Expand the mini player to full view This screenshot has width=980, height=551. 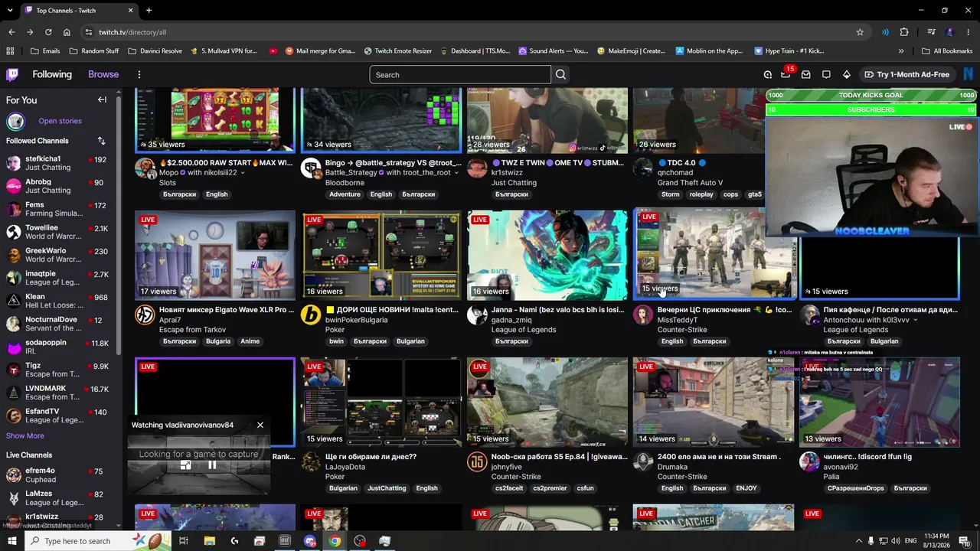(185, 465)
